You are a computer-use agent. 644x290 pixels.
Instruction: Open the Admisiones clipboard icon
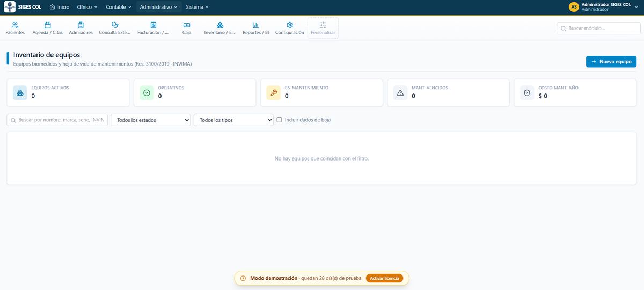pos(80,25)
